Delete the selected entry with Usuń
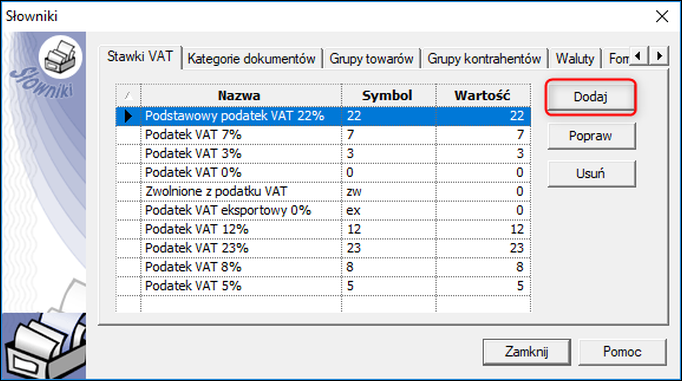Screen dimensions: 682x381 (x=590, y=174)
